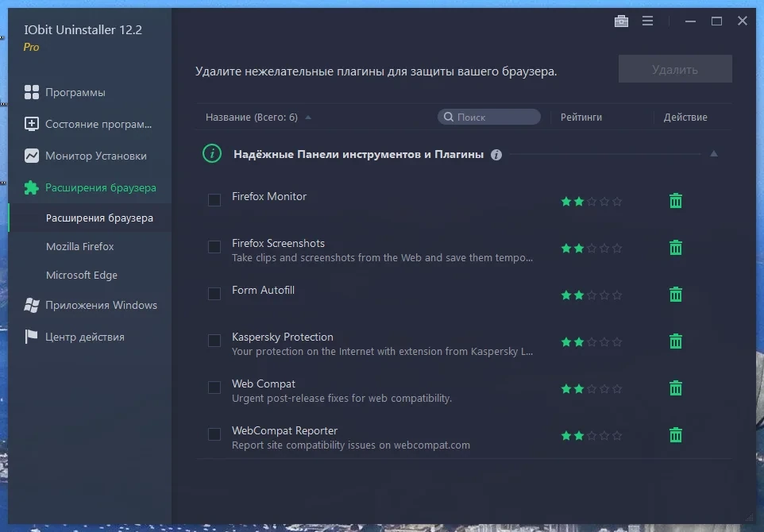Click the green puzzle piece icon
This screenshot has width=764, height=532.
[32, 187]
